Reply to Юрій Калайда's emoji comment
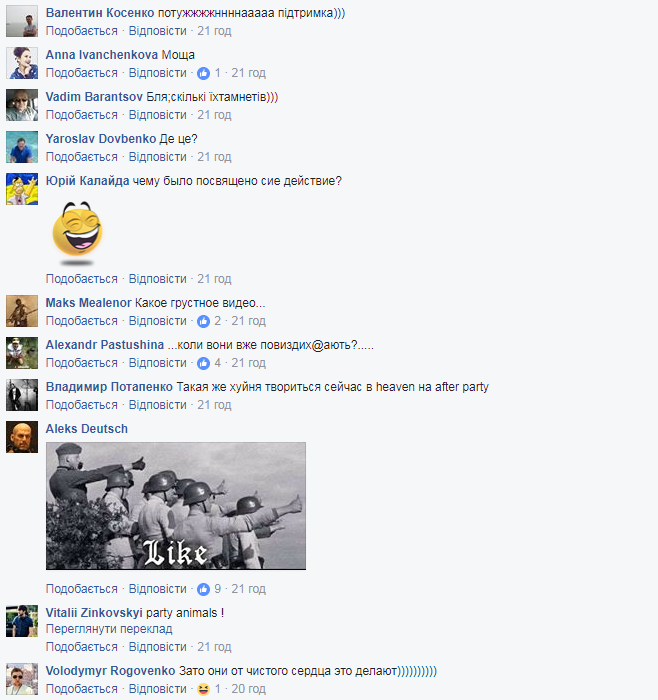This screenshot has height=700, width=658. click(x=158, y=279)
